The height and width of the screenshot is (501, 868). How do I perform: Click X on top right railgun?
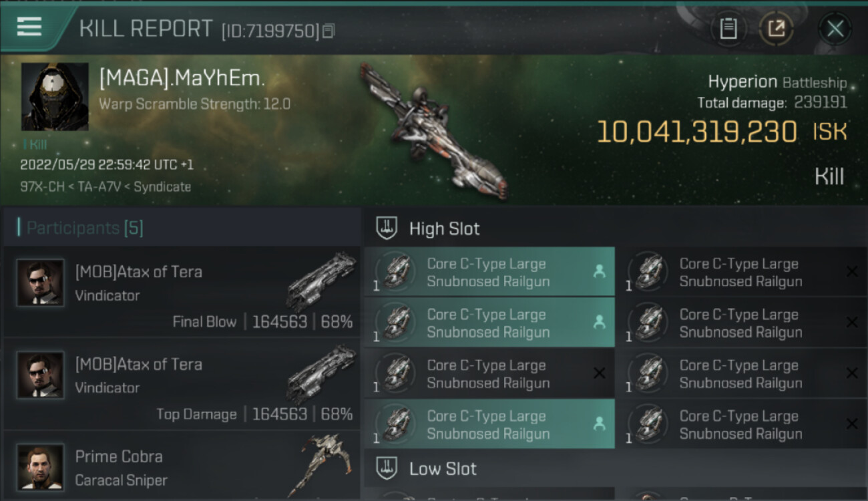(x=851, y=272)
